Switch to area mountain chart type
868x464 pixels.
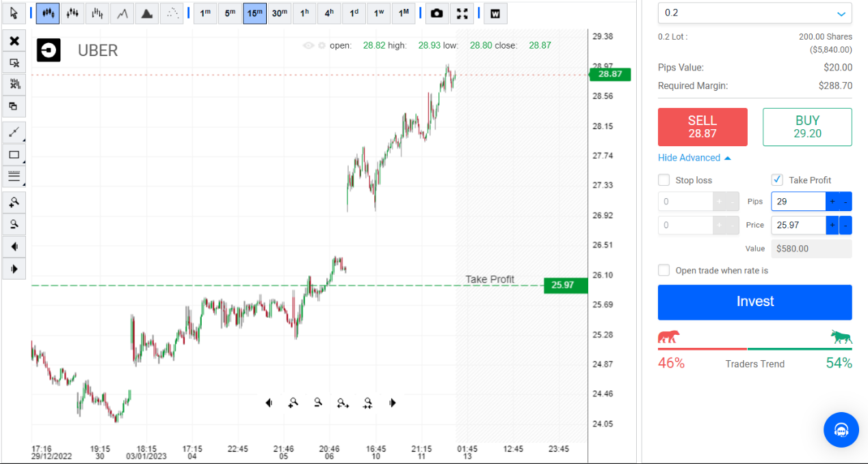coord(146,13)
